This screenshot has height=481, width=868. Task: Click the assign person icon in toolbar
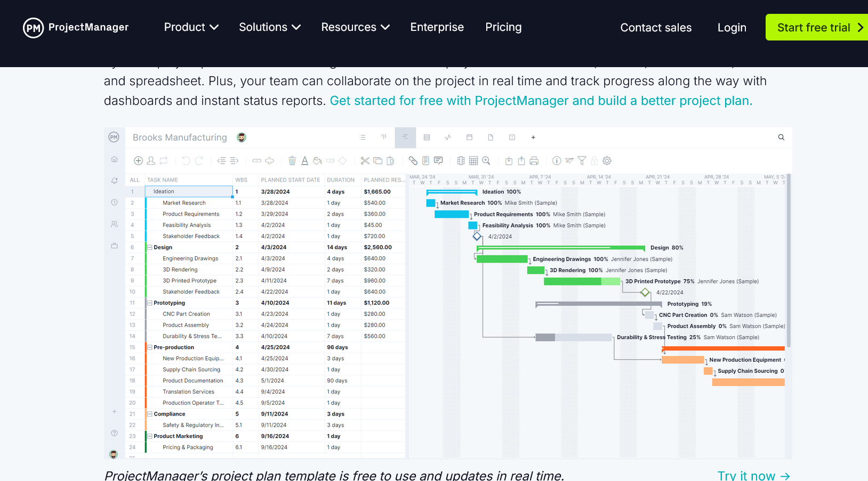coord(151,161)
